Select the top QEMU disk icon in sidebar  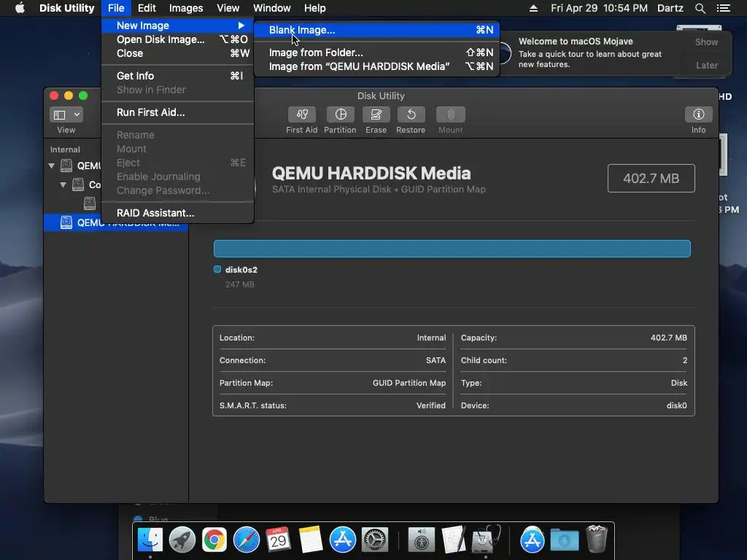[x=66, y=166]
